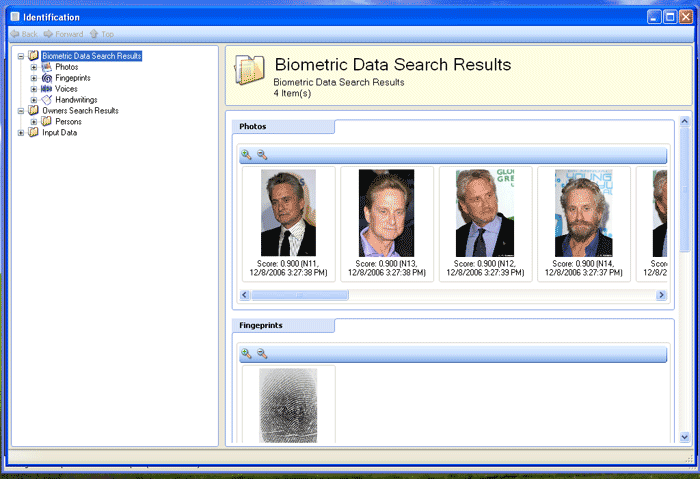
Task: Expand the Fingeprints tree node
Action: (34, 78)
